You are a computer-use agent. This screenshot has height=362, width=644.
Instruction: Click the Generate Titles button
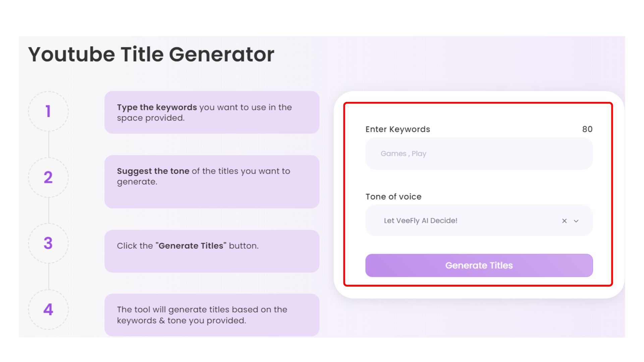[479, 265]
